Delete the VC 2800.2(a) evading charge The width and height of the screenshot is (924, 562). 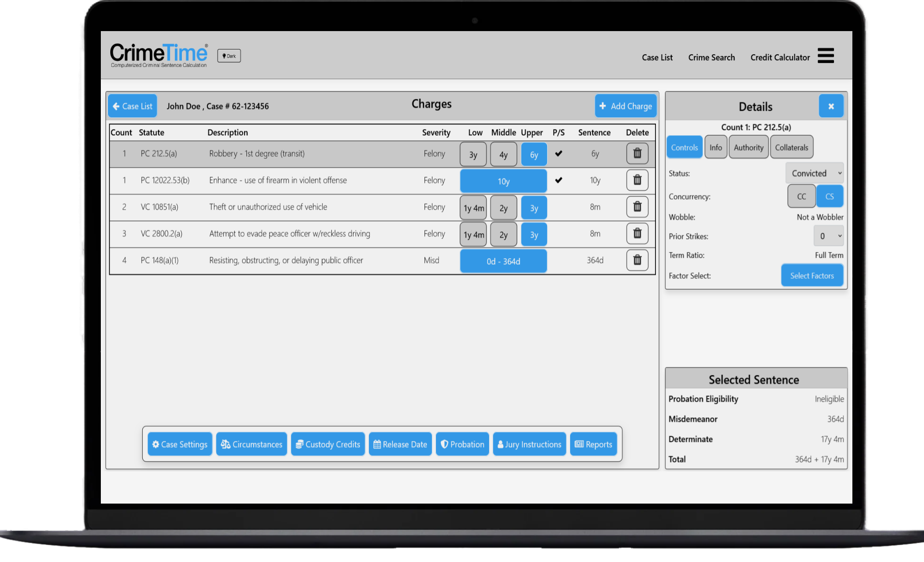tap(637, 234)
